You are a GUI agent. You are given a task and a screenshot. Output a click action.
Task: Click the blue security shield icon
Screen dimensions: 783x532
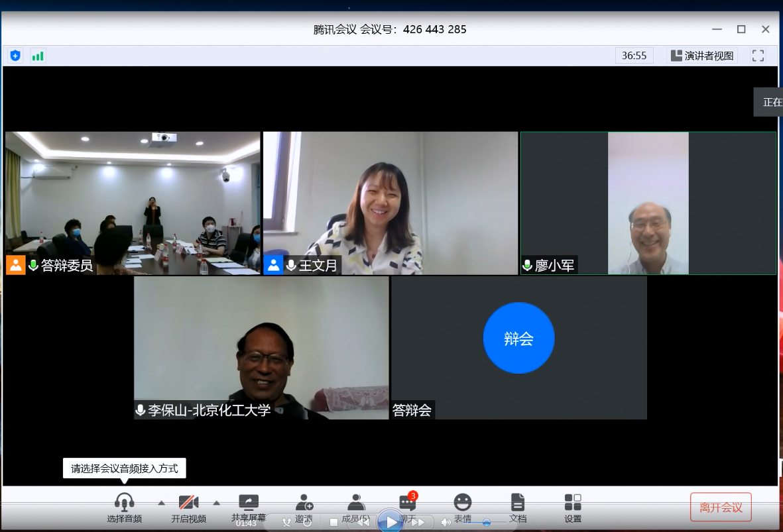(x=15, y=56)
